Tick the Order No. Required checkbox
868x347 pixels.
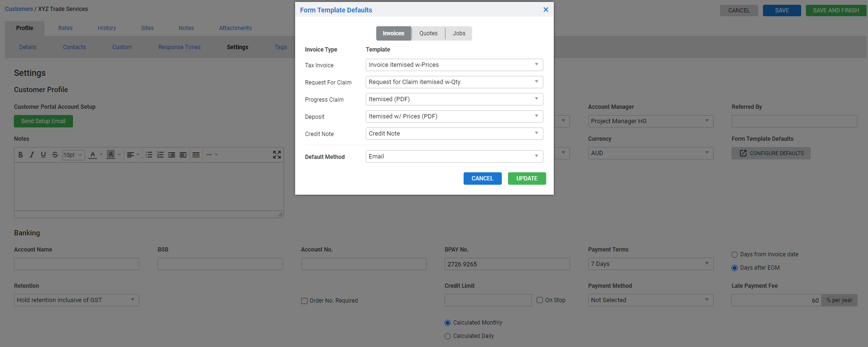pyautogui.click(x=304, y=301)
